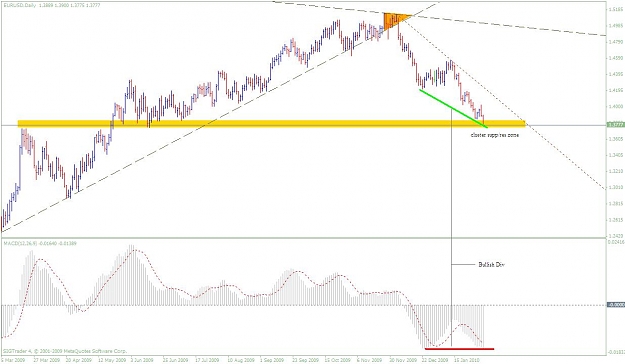Click the 12 May 2009 date label
This screenshot has height=364, width=625.
(x=111, y=360)
